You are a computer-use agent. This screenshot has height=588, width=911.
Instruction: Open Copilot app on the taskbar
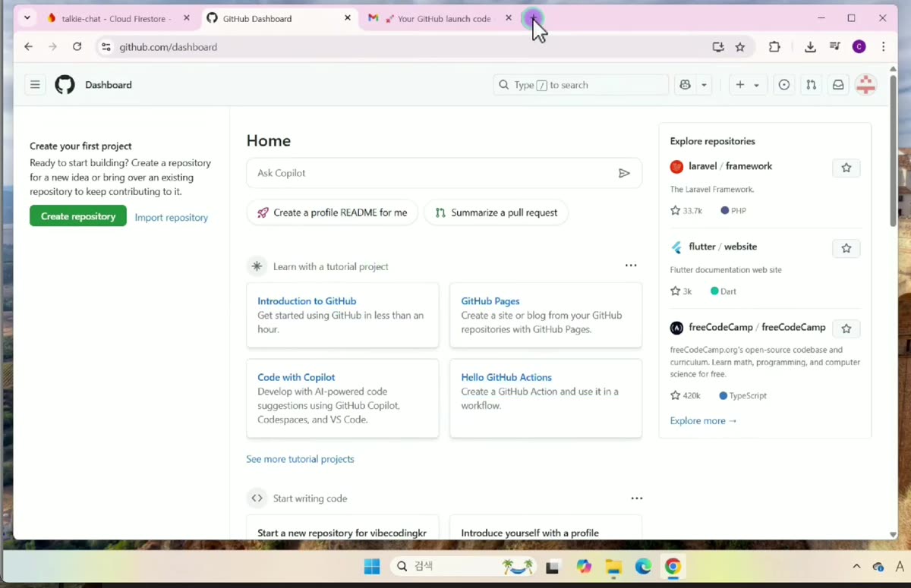click(583, 567)
